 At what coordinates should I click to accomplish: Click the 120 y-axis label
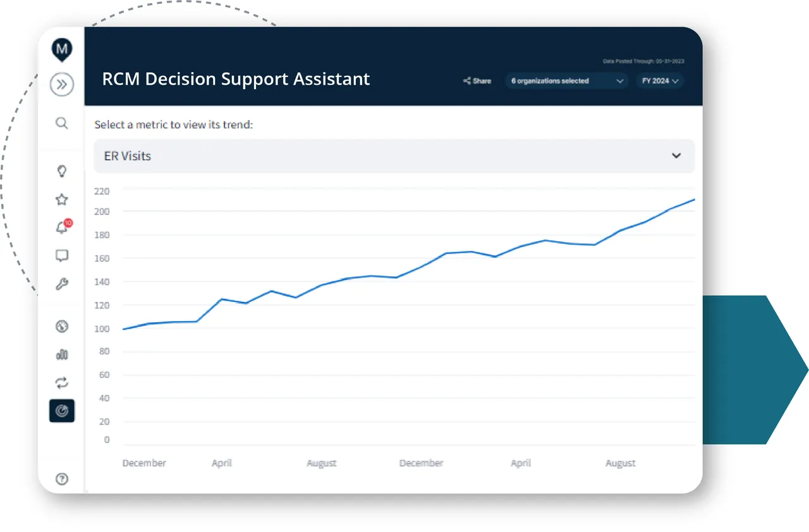coord(102,305)
